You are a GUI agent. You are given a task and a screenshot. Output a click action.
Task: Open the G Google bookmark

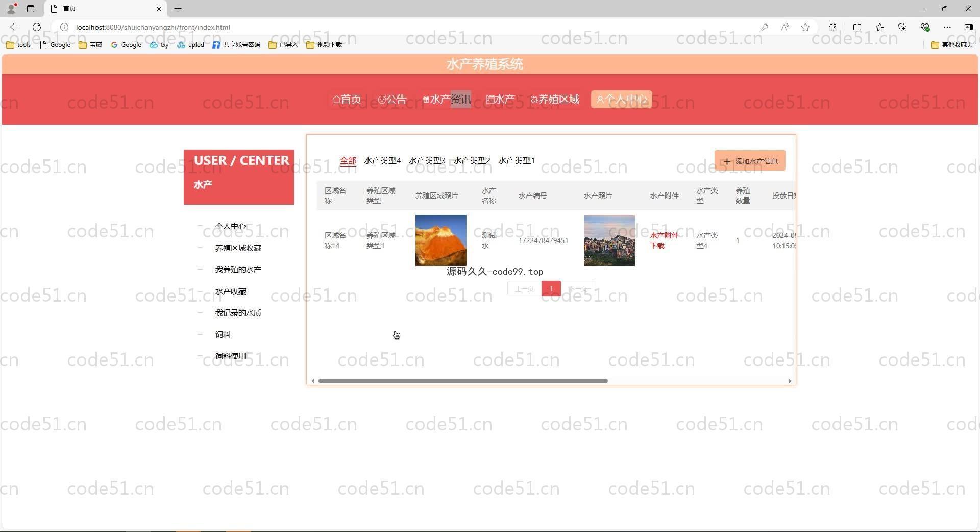pyautogui.click(x=126, y=45)
